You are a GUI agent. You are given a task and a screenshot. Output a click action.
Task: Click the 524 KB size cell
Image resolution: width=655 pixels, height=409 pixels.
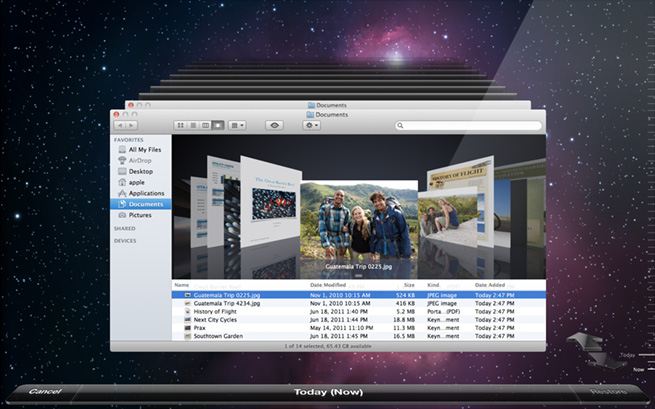(405, 295)
